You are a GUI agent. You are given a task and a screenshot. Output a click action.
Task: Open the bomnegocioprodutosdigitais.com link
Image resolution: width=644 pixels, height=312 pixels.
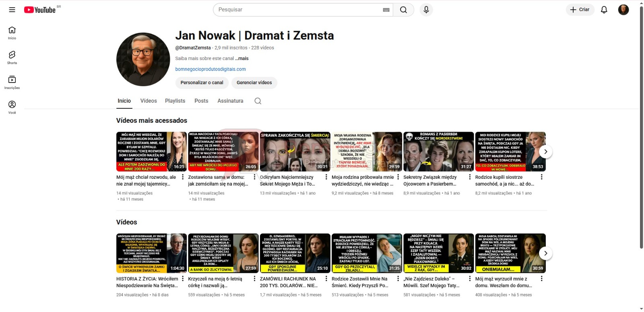[211, 69]
